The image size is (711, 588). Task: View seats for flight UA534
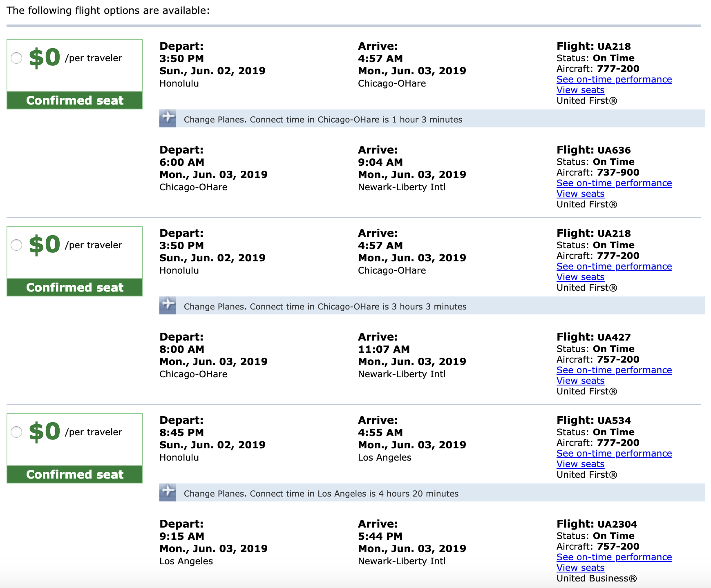tap(580, 464)
